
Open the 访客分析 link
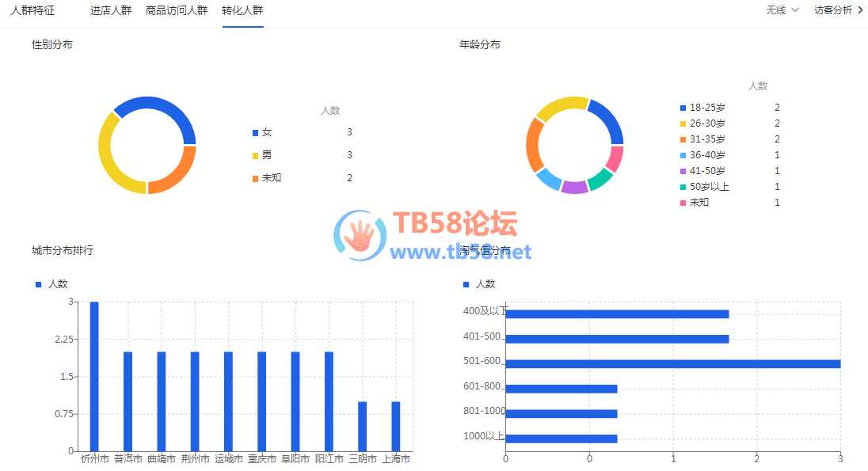pos(833,10)
